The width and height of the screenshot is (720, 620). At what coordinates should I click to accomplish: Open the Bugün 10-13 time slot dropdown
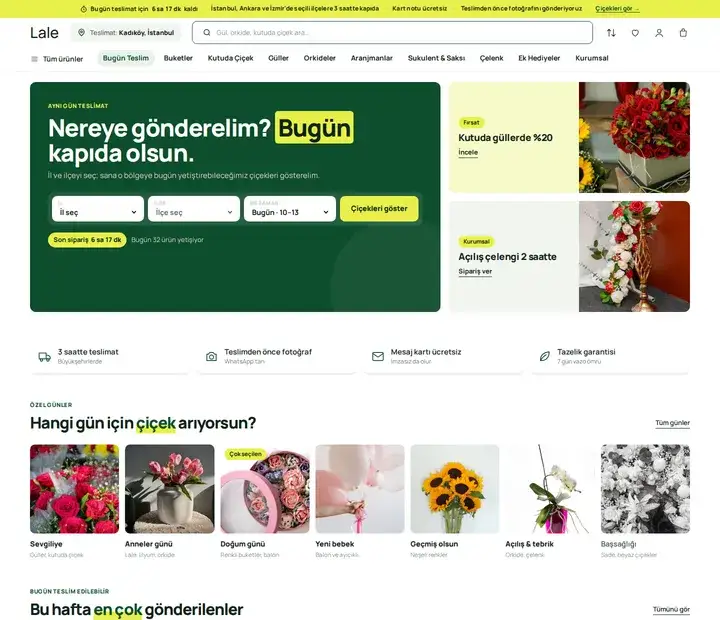(x=290, y=209)
